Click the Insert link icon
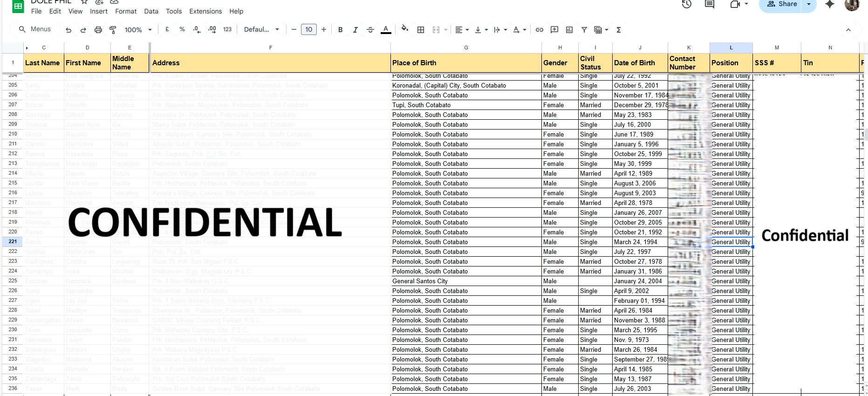Image resolution: width=868 pixels, height=396 pixels. [x=540, y=30]
